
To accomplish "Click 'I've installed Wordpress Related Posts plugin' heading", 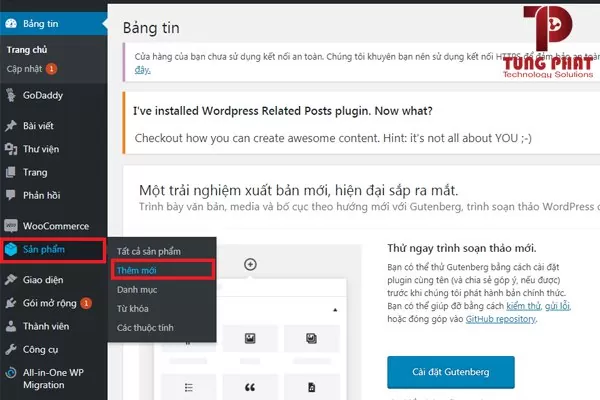I will (283, 111).
